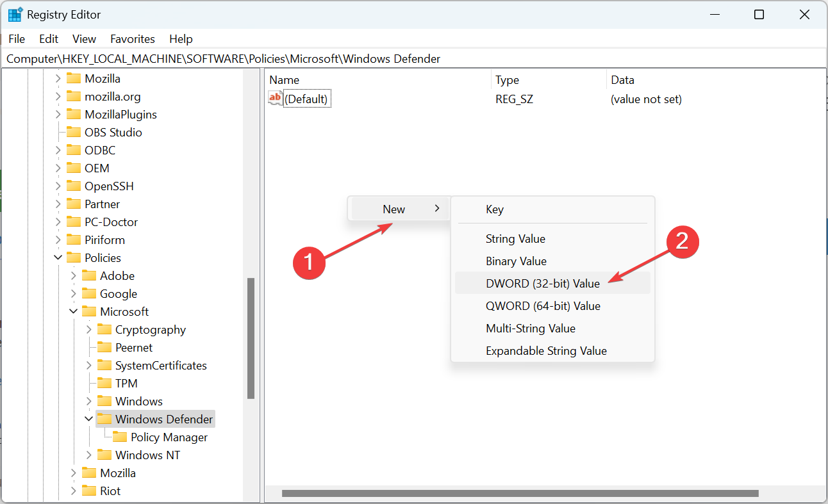Collapse the Policies key
This screenshot has width=828, height=504.
[x=58, y=257]
